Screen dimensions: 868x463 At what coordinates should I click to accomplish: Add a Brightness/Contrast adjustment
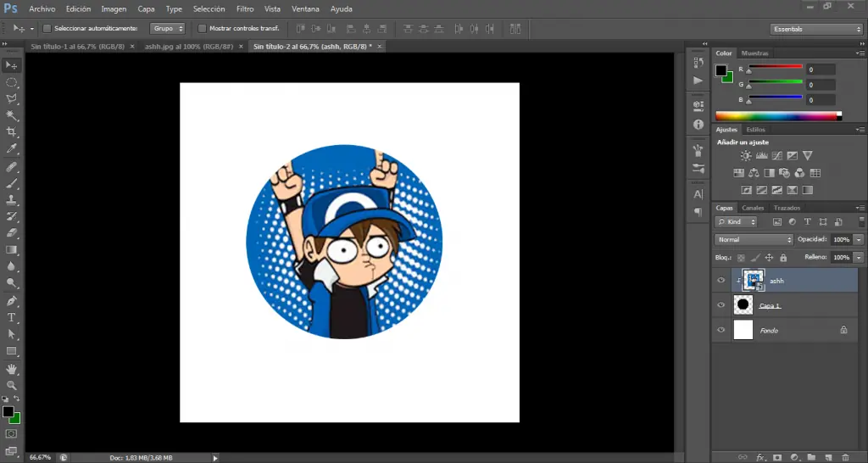tap(746, 156)
